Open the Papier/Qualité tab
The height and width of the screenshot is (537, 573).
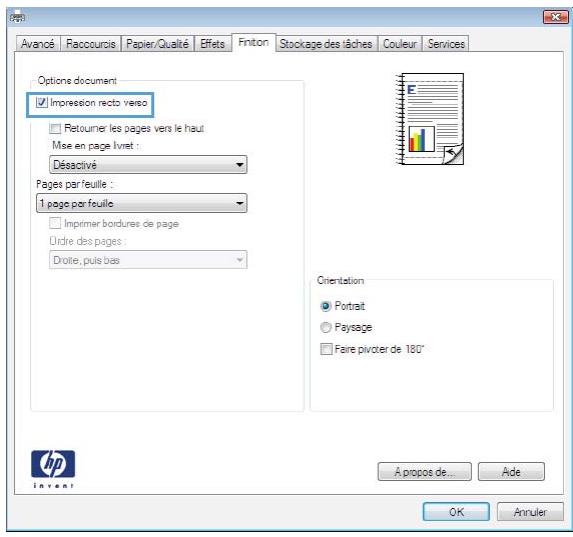click(x=157, y=44)
